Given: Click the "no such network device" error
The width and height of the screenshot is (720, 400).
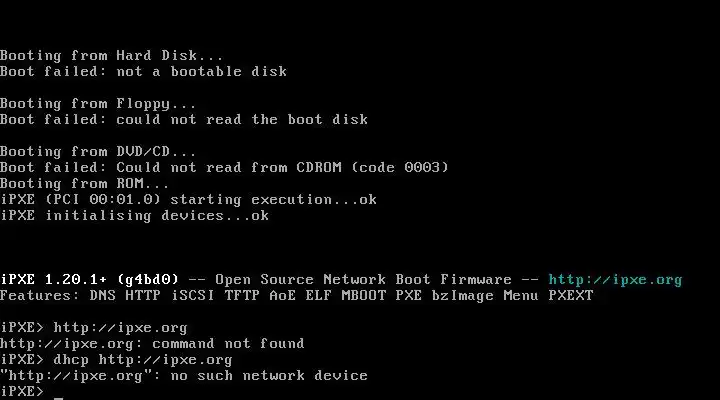Looking at the screenshot, I should [269, 376].
